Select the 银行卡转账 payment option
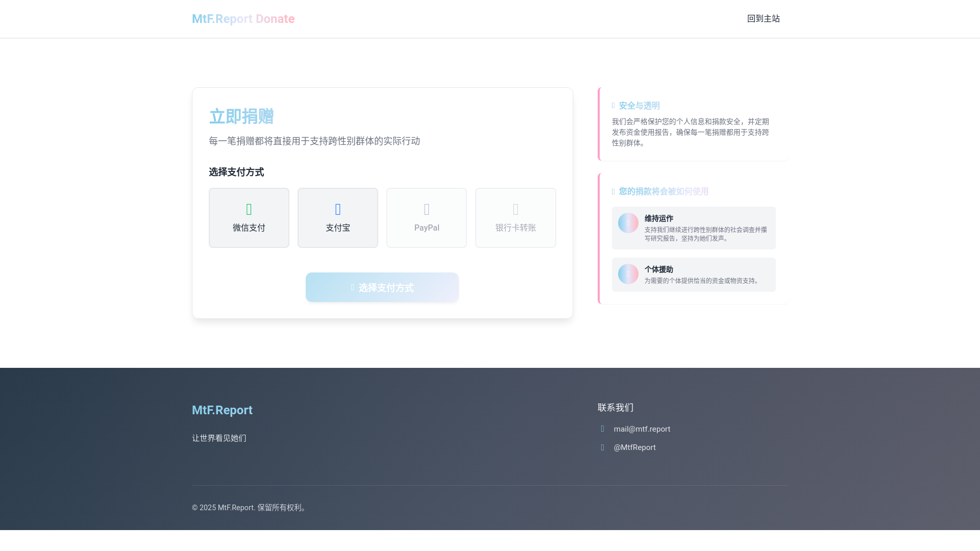The image size is (980, 551). coord(516,218)
